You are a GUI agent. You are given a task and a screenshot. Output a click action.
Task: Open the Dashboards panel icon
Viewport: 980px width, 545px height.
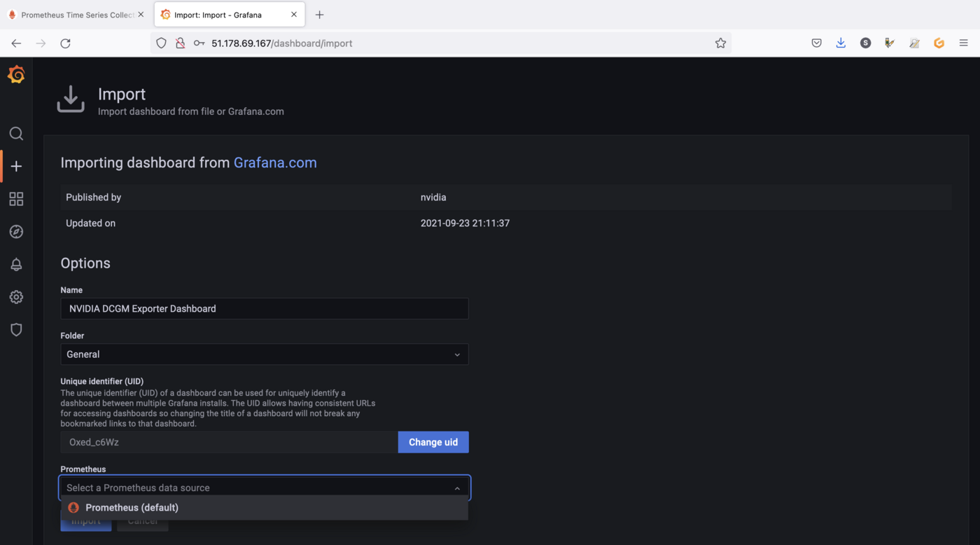16,199
